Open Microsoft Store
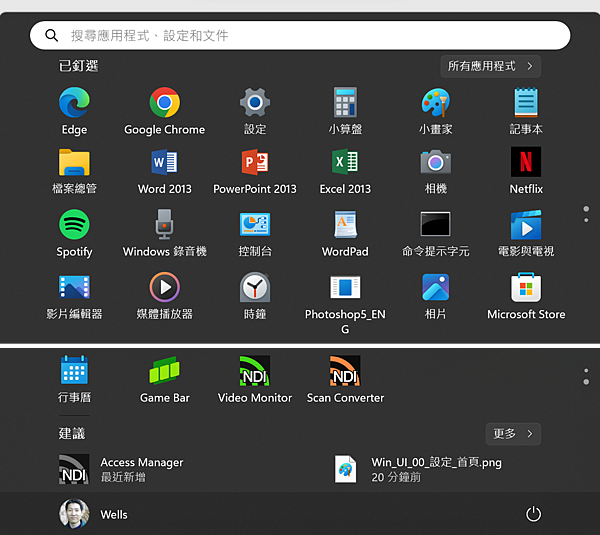This screenshot has width=600, height=535. [526, 297]
